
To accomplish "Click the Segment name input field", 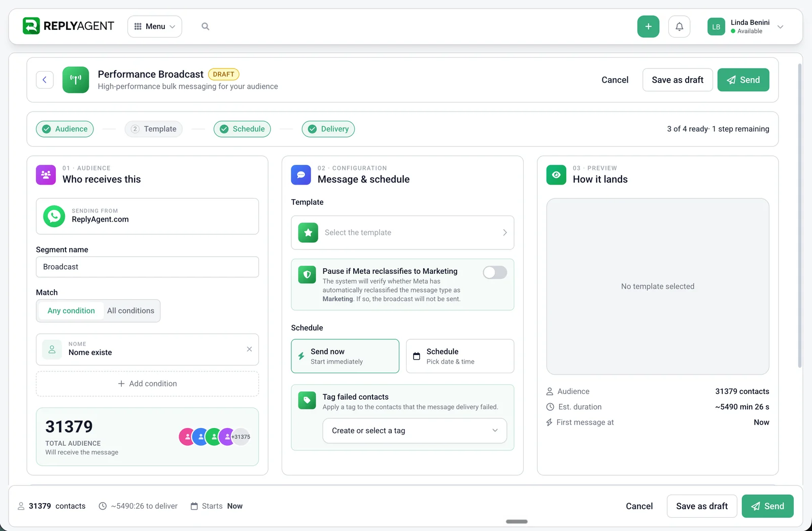I will click(147, 267).
